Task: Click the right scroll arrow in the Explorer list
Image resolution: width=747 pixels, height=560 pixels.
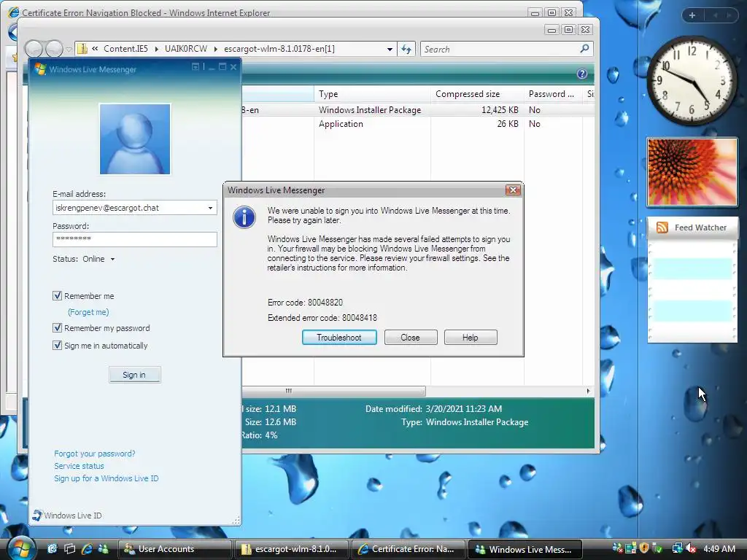Action: tap(588, 391)
